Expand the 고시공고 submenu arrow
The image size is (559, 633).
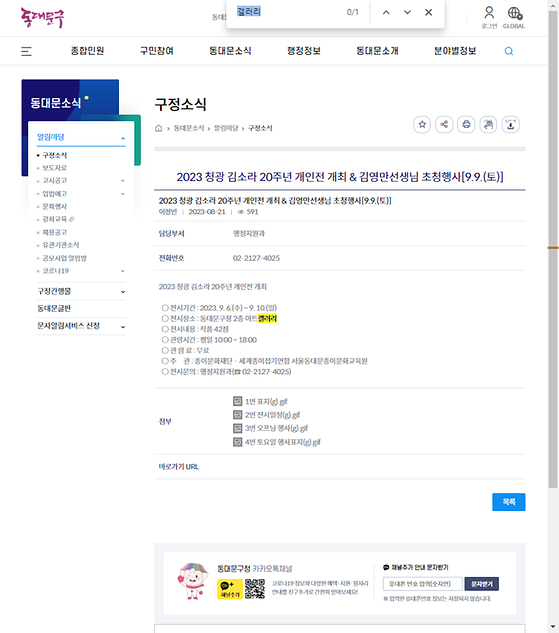tap(123, 181)
